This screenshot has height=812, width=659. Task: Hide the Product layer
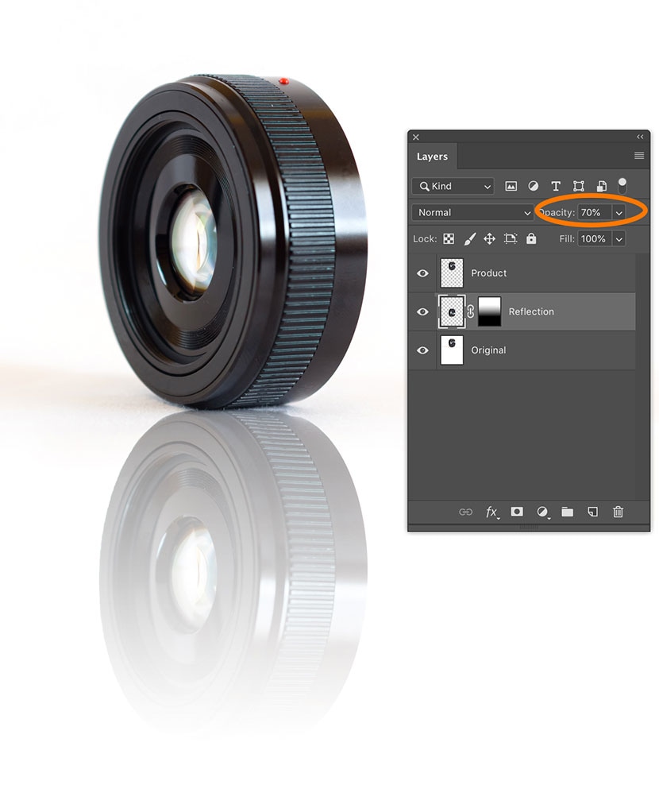[422, 273]
